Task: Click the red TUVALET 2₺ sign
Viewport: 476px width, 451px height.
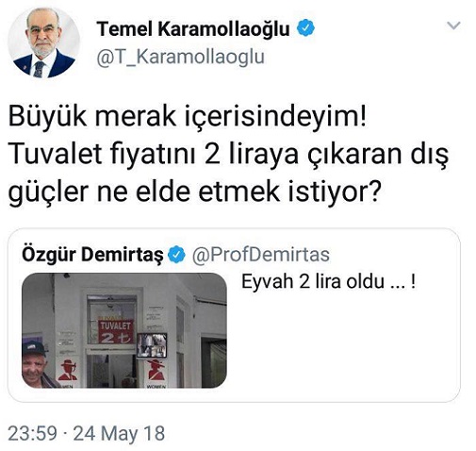Action: pyautogui.click(x=116, y=332)
